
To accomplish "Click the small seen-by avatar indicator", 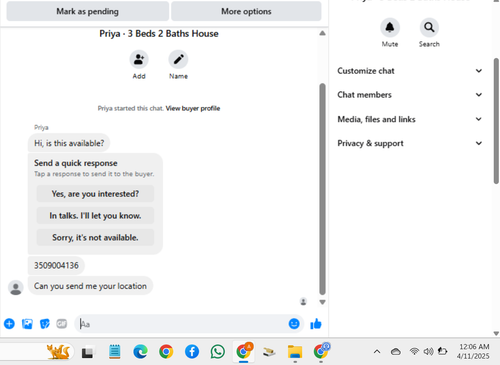I will 303,302.
